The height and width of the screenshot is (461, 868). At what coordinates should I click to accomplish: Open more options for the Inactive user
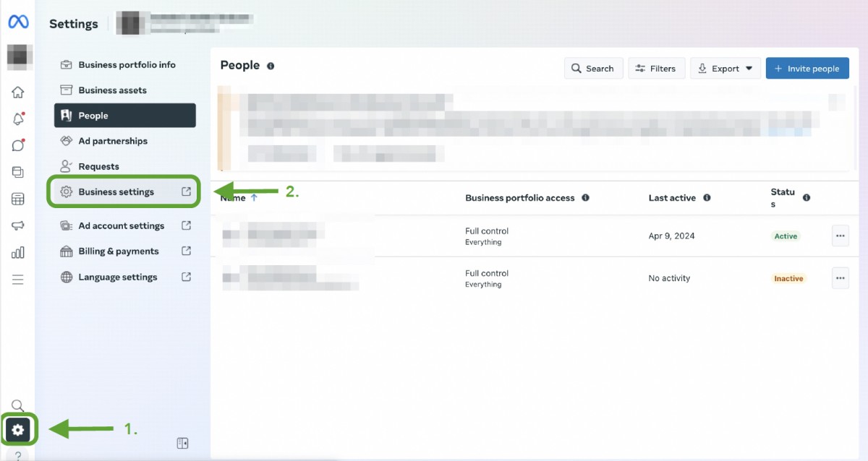pyautogui.click(x=840, y=278)
